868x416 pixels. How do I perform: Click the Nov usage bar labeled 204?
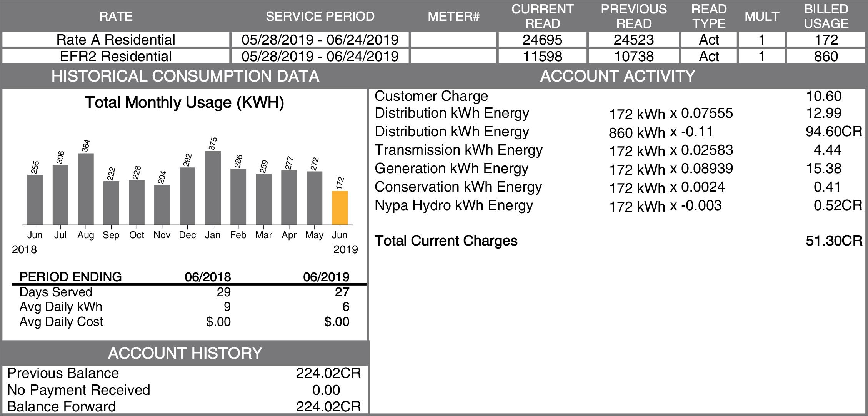162,204
